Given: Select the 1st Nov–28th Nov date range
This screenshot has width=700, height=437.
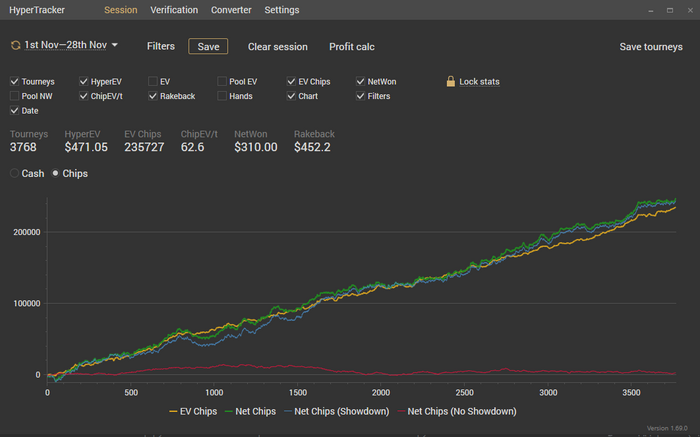Looking at the screenshot, I should coord(66,45).
